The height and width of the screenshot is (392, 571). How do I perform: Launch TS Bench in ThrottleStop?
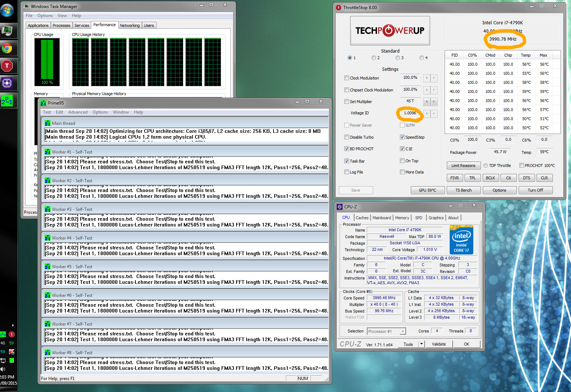pyautogui.click(x=463, y=190)
